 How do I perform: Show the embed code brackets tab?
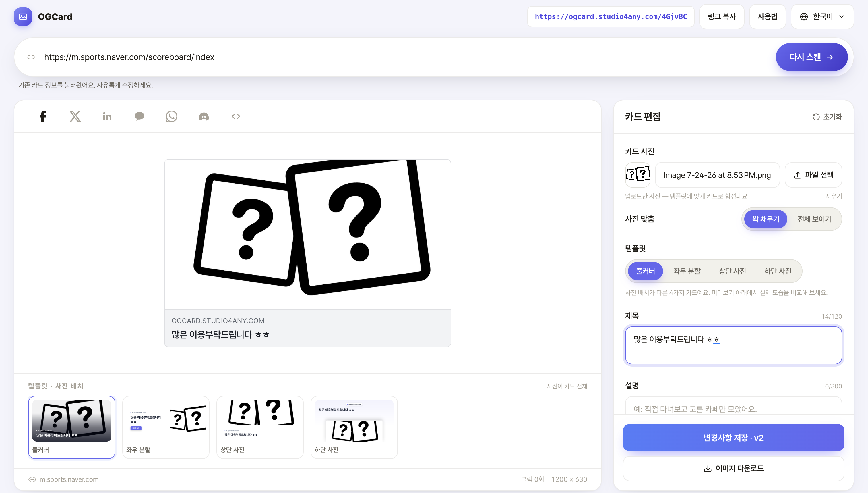click(x=236, y=116)
